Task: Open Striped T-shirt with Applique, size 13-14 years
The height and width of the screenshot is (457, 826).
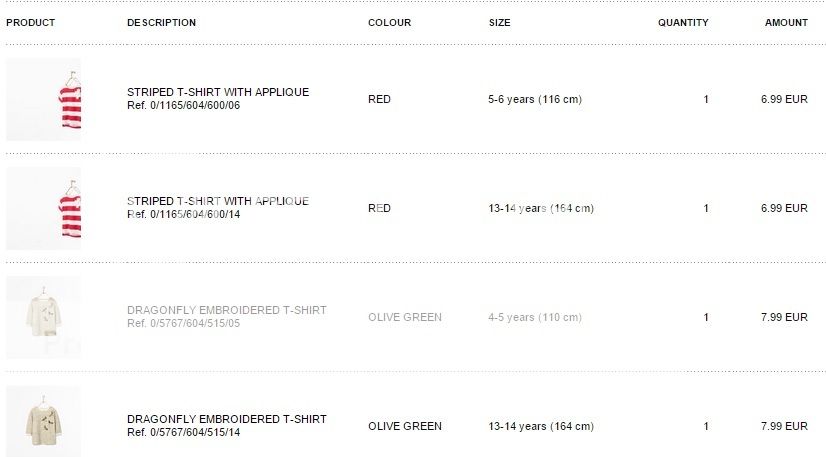Action: tap(218, 201)
